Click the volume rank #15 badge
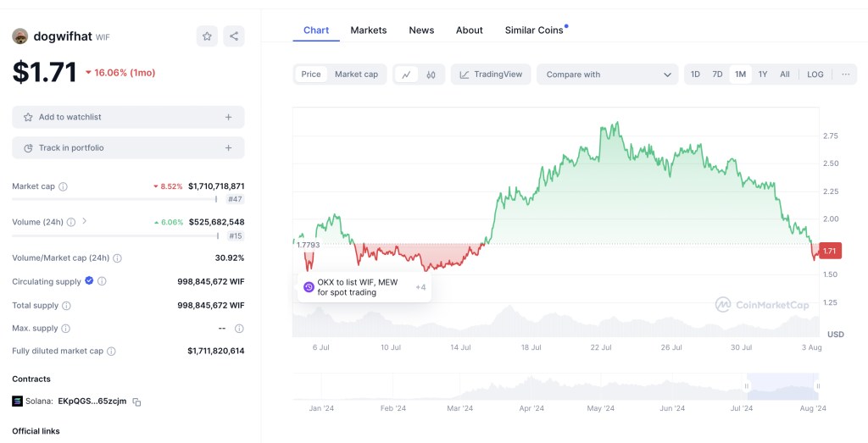 tap(236, 236)
